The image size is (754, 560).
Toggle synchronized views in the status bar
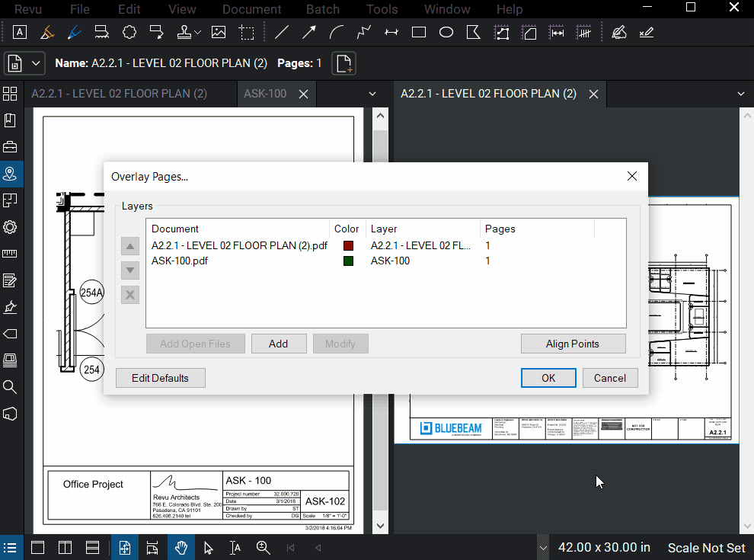(x=152, y=547)
